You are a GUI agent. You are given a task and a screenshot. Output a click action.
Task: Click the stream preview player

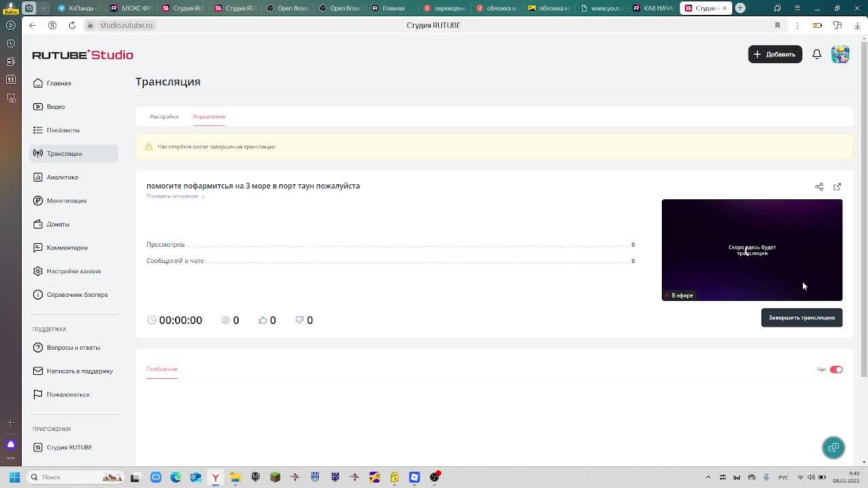point(752,250)
